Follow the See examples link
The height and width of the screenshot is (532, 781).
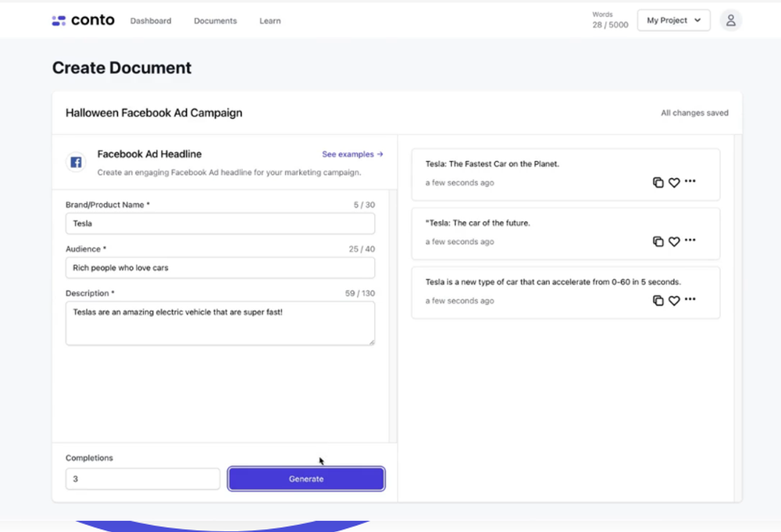tap(352, 155)
